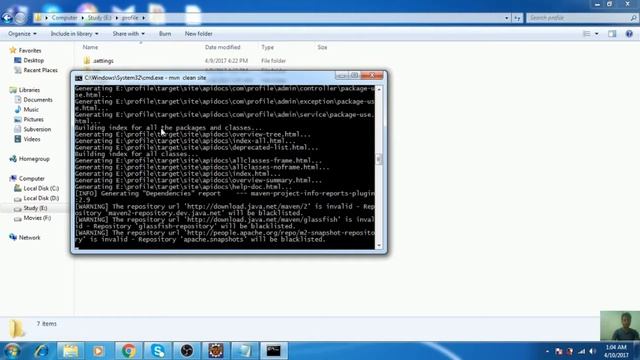Create a New folder
Screen dimensions: 640x360
tap(198, 33)
